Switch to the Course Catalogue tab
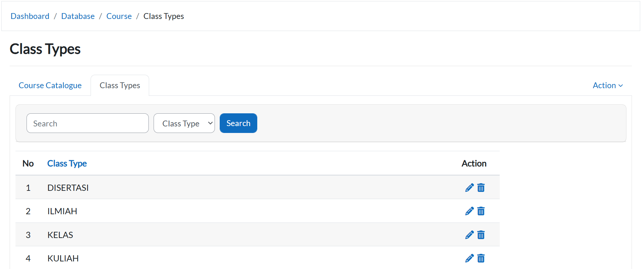This screenshot has width=644, height=269. [50, 85]
